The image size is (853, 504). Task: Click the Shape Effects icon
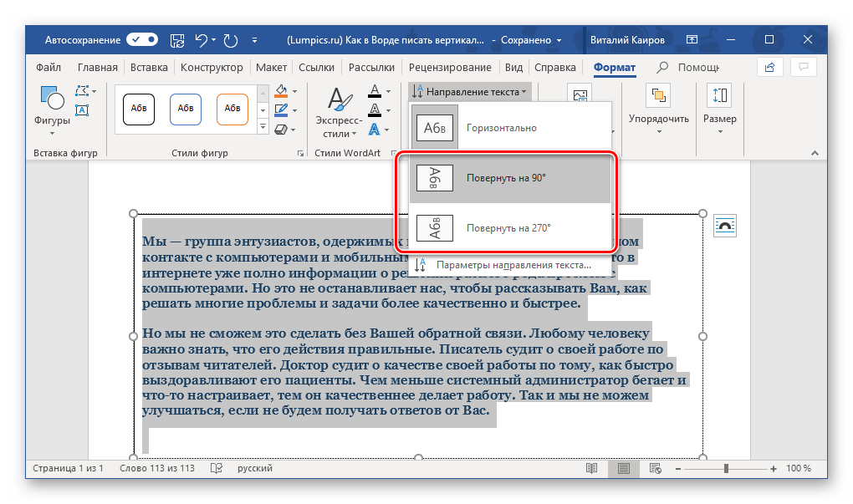pos(281,130)
